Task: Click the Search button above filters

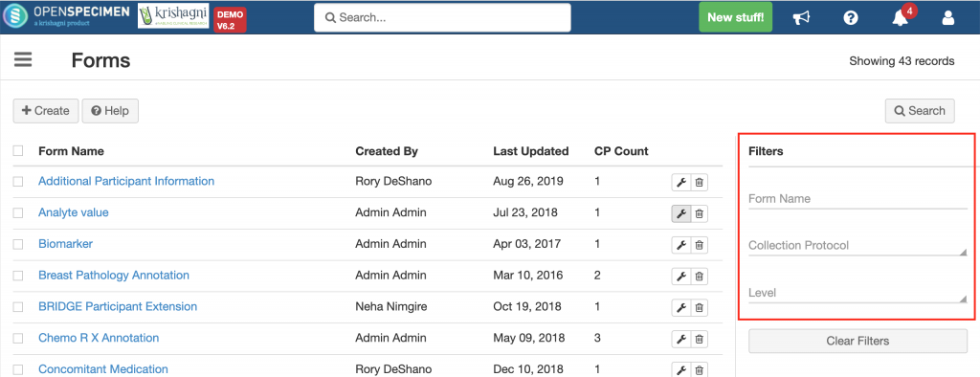Action: click(920, 111)
